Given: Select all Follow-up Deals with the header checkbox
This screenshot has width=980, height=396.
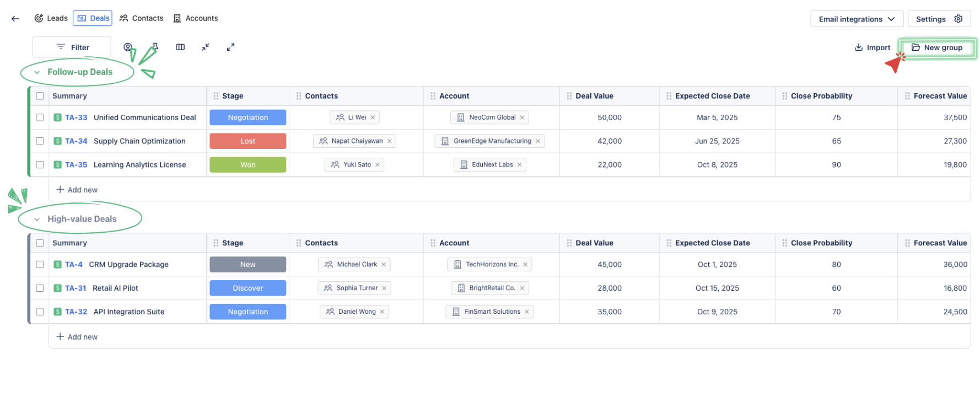Looking at the screenshot, I should click(40, 96).
